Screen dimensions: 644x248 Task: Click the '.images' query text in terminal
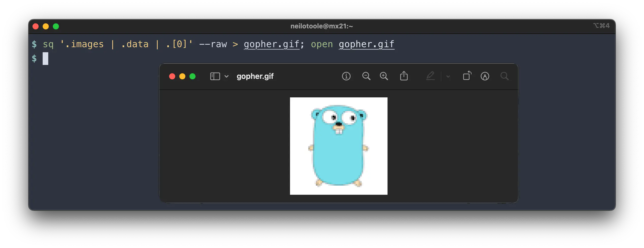click(85, 44)
